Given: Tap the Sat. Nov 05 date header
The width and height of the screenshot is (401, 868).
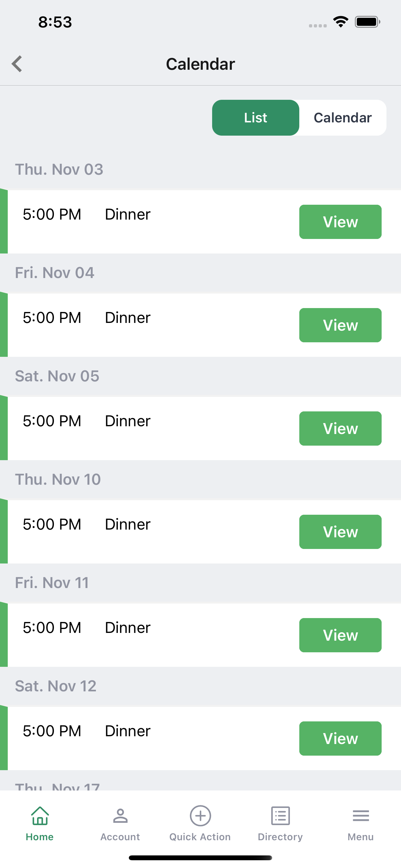Looking at the screenshot, I should pyautogui.click(x=57, y=376).
